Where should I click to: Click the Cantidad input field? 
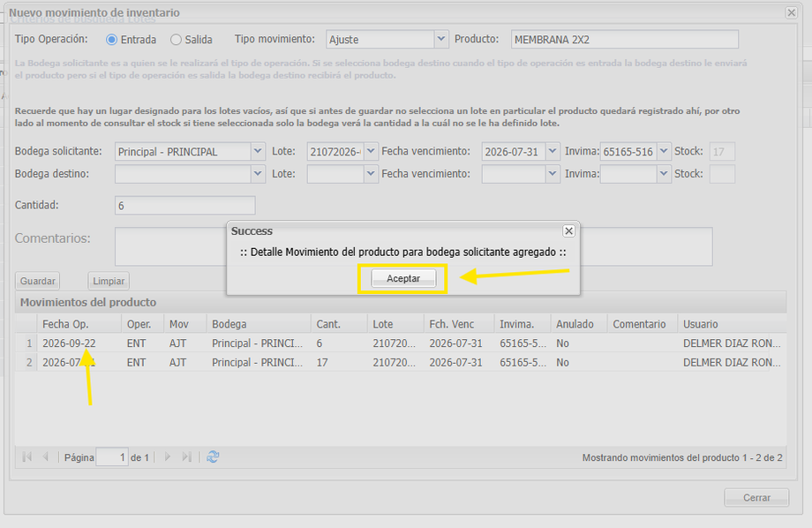[x=184, y=205]
